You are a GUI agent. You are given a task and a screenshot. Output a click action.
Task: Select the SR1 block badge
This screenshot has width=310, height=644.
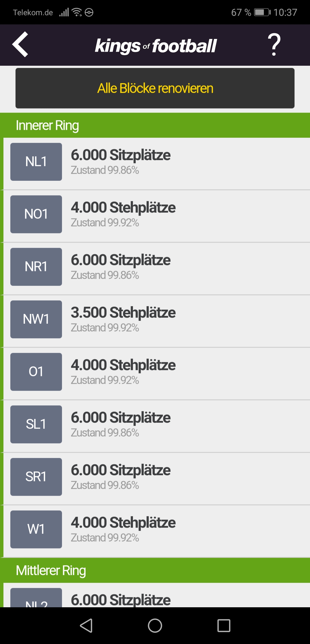[36, 477]
